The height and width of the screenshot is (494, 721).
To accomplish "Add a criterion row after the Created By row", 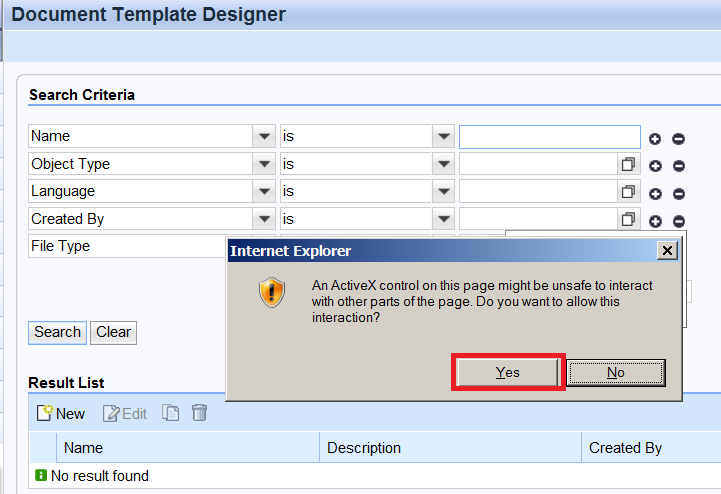I will click(x=655, y=221).
